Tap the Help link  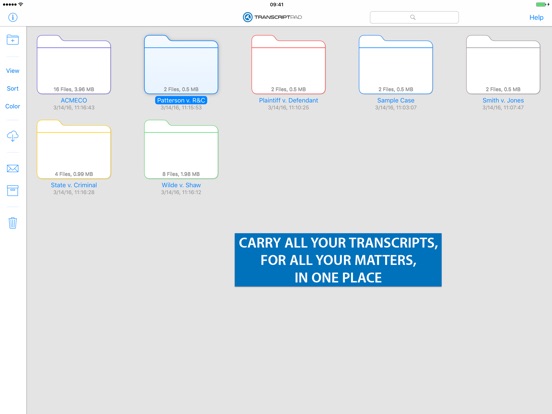(536, 17)
